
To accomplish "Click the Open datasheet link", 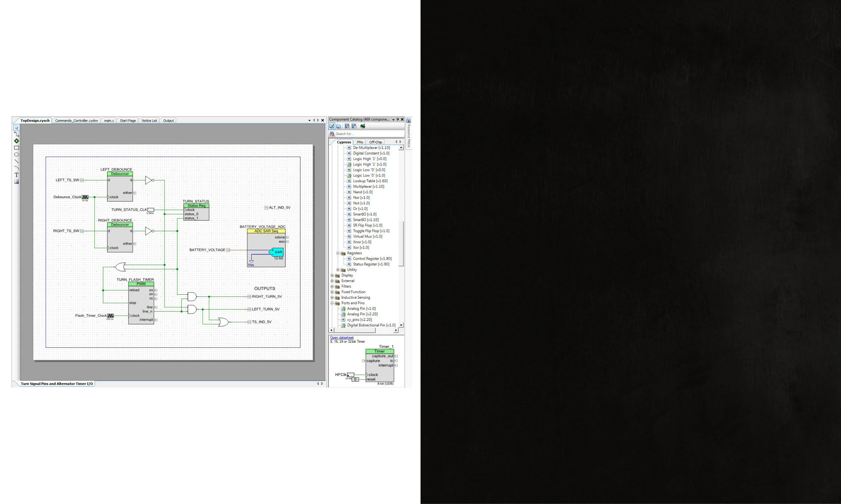I will (x=341, y=337).
